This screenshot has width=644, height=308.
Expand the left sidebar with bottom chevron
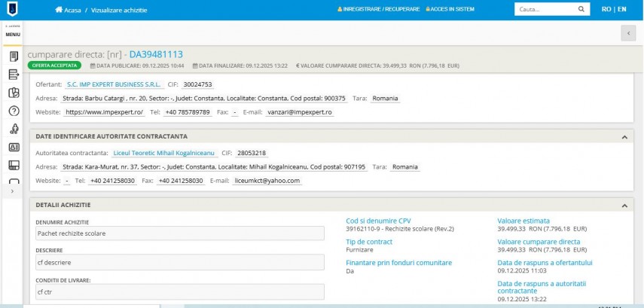pos(12,192)
